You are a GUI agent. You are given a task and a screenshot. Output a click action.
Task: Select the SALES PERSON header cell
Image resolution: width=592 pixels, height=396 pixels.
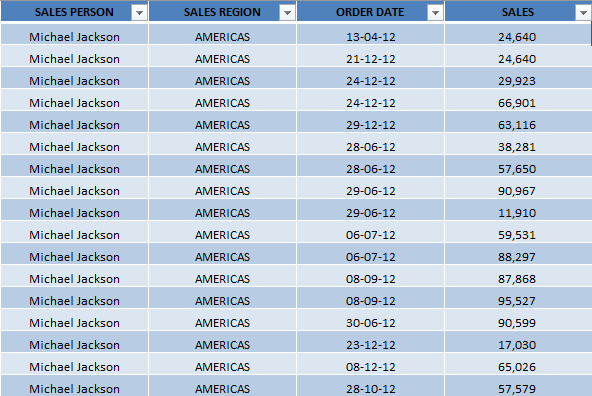74,12
